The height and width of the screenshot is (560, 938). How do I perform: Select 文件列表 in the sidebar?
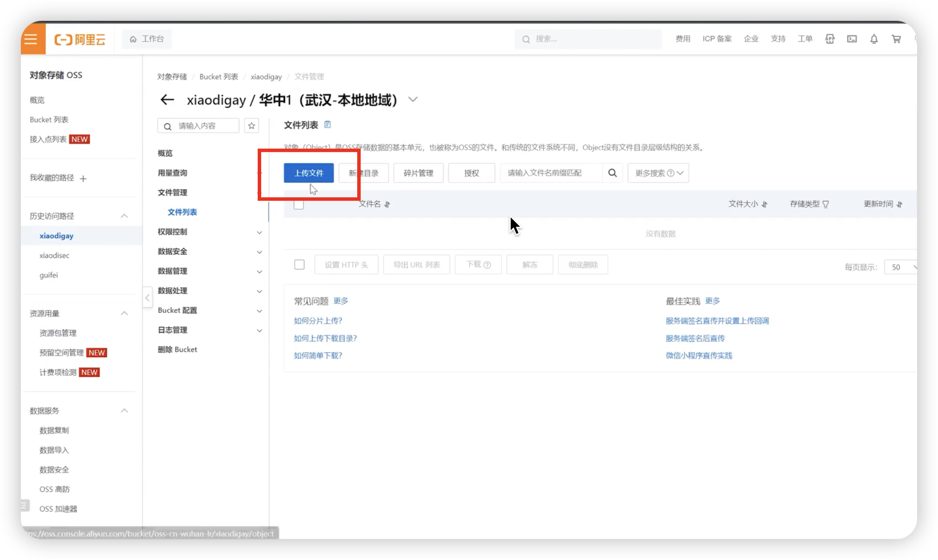coord(182,212)
